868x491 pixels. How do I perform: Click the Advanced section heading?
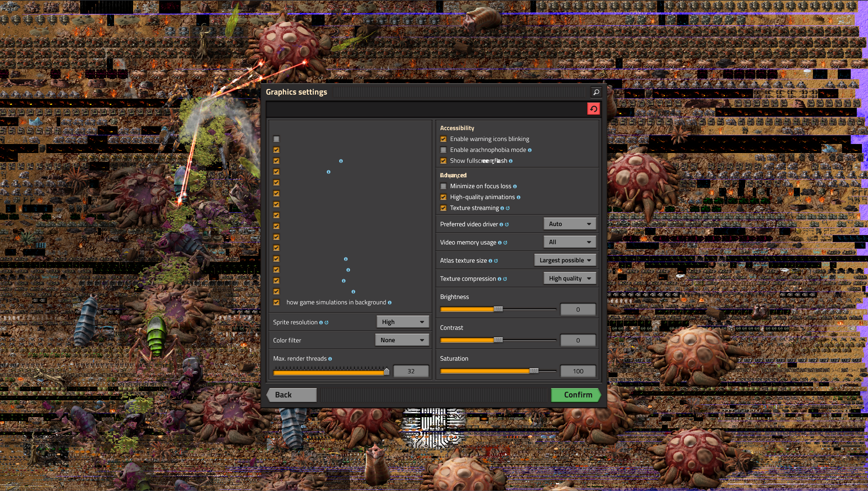coord(453,175)
